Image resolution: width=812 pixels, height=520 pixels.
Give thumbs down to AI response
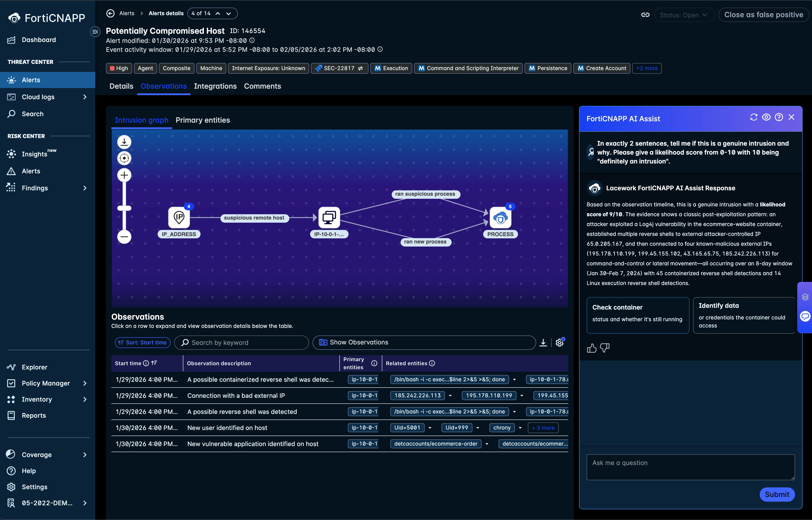(x=605, y=348)
